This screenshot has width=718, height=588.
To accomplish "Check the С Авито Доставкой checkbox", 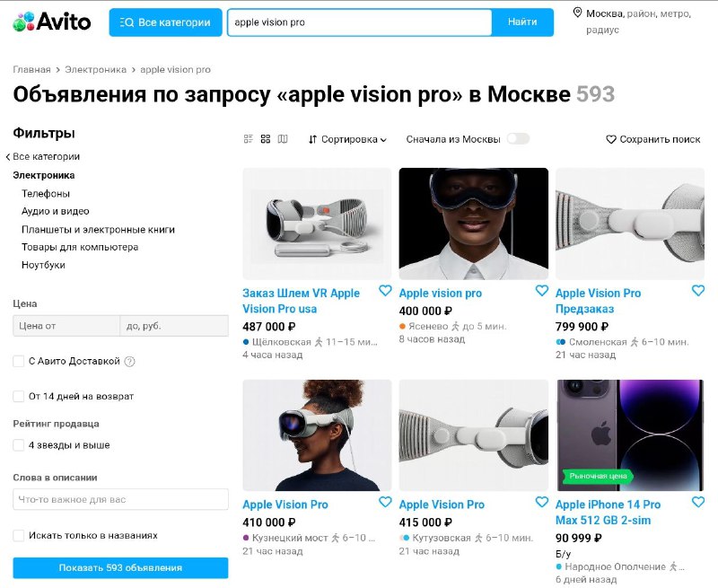I will click(x=18, y=361).
